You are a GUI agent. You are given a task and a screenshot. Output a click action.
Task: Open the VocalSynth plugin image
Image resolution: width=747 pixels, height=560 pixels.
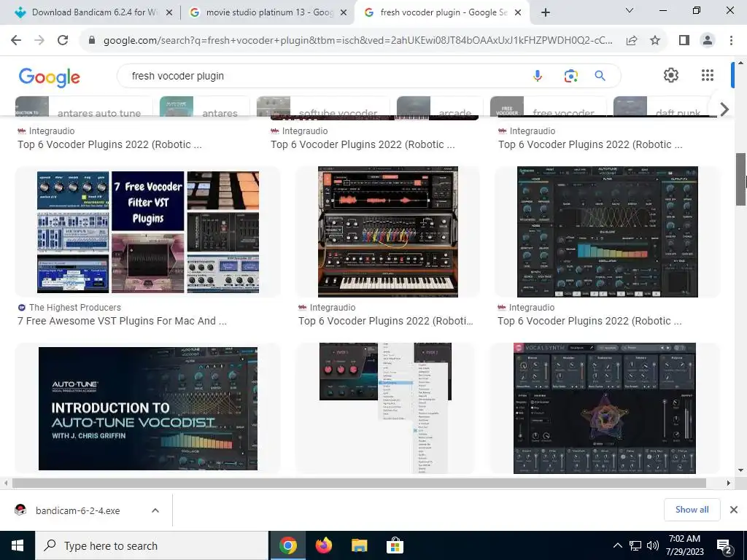(605, 408)
